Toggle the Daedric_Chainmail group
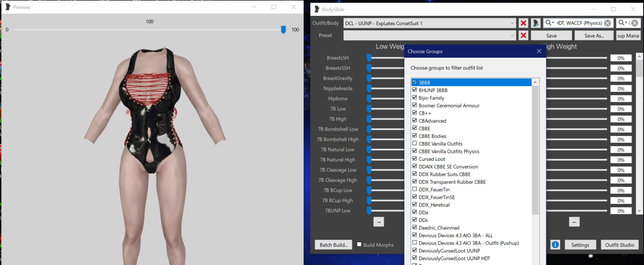The height and width of the screenshot is (265, 644). pos(415,227)
